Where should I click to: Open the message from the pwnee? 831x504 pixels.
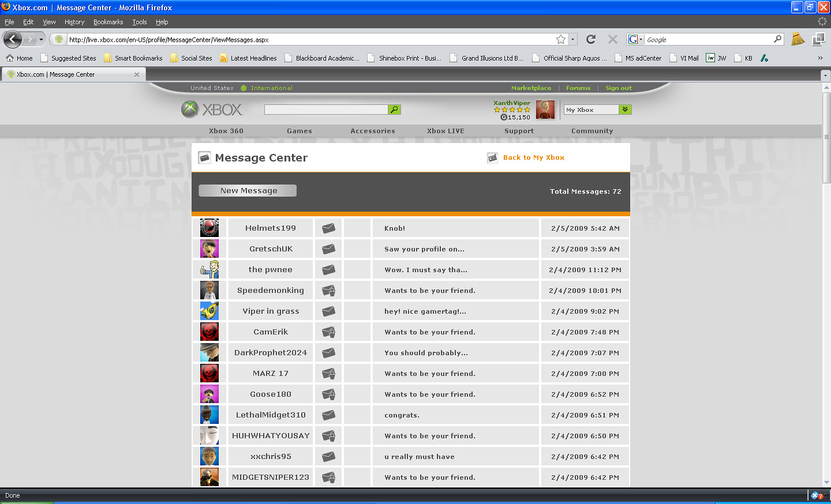426,270
